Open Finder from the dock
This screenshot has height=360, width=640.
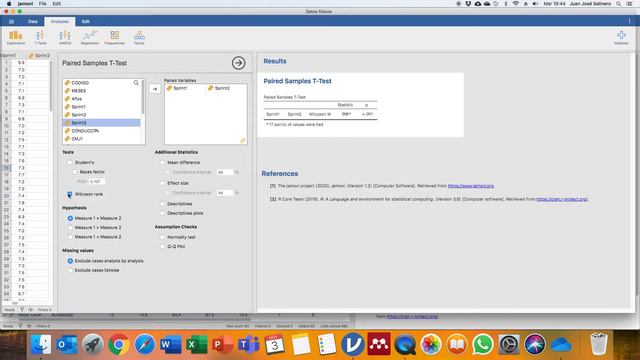[x=41, y=344]
